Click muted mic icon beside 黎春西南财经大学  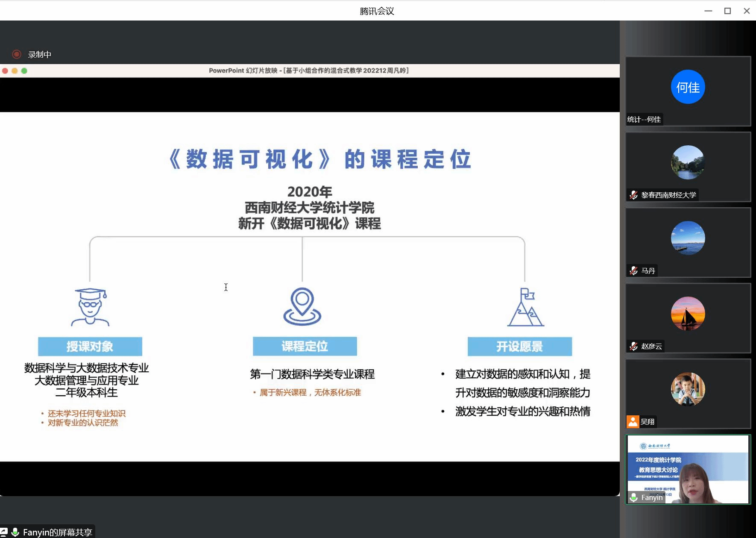633,195
